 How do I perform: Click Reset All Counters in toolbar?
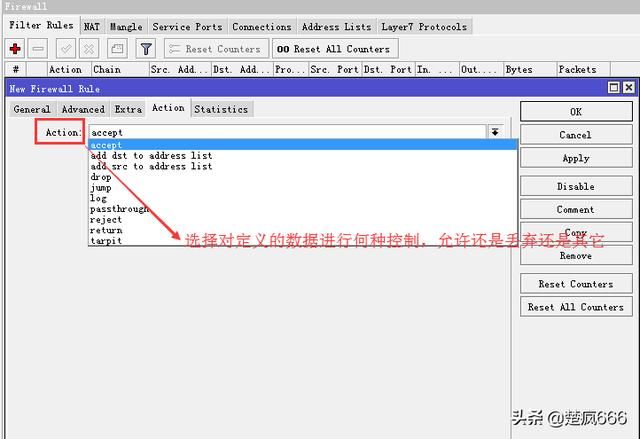click(335, 49)
